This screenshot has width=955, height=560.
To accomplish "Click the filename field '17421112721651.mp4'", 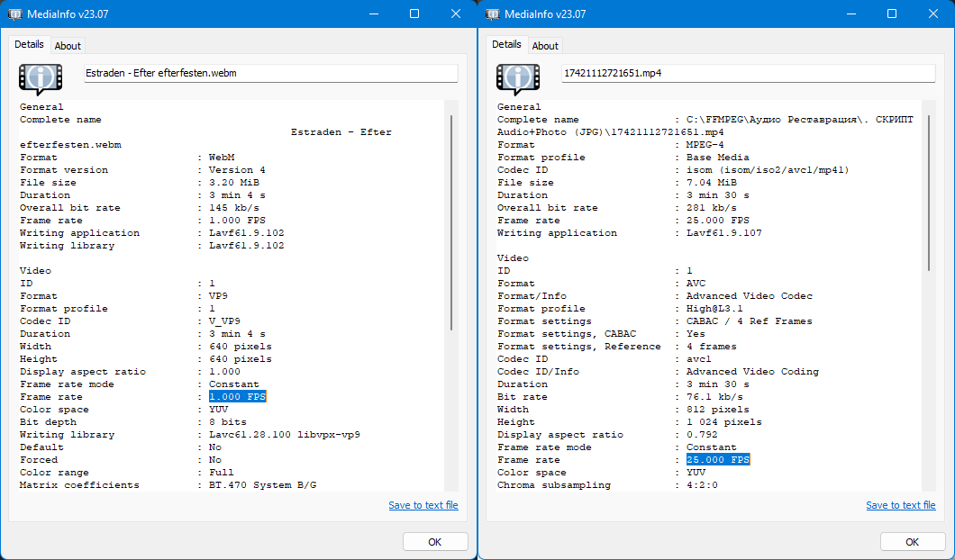I will pyautogui.click(x=749, y=73).
